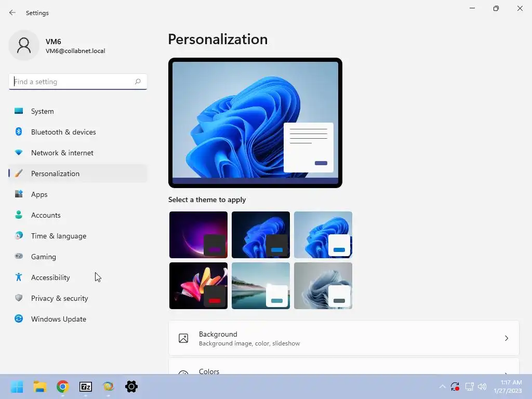Viewport: 532px width, 399px height.
Task: Show hidden tray icons chevron
Action: [x=442, y=387]
